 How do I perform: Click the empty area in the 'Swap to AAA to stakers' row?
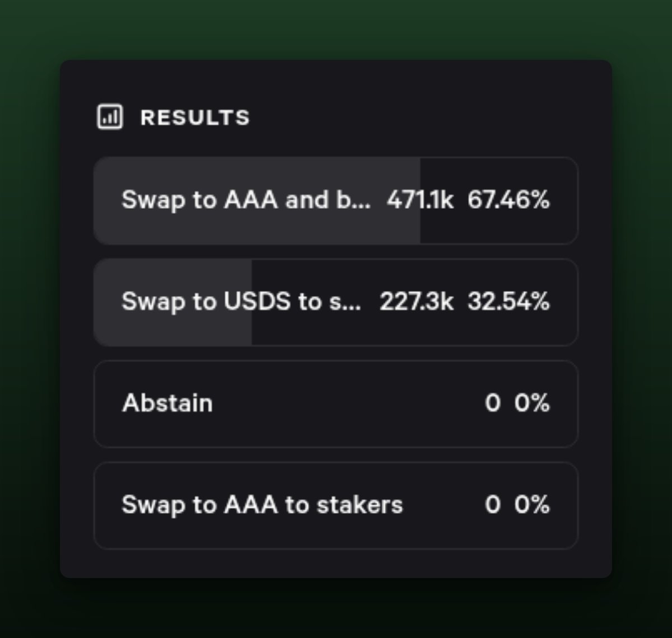442,504
